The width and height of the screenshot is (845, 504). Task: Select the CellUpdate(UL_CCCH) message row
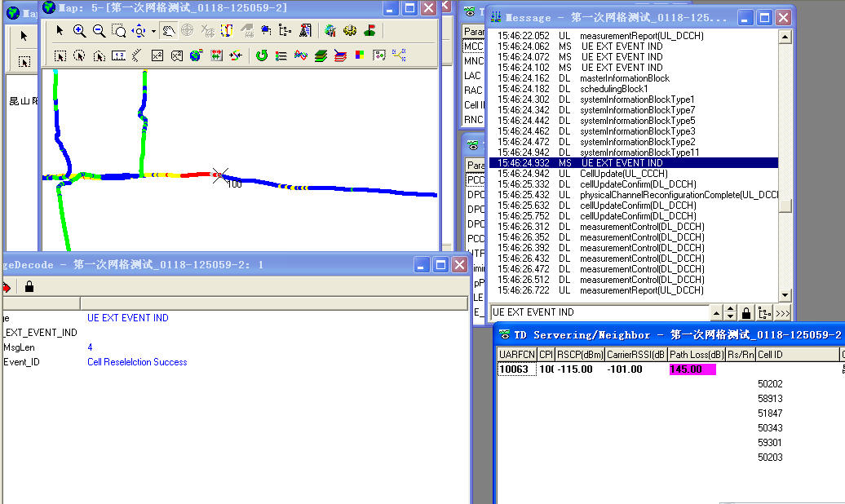click(633, 174)
